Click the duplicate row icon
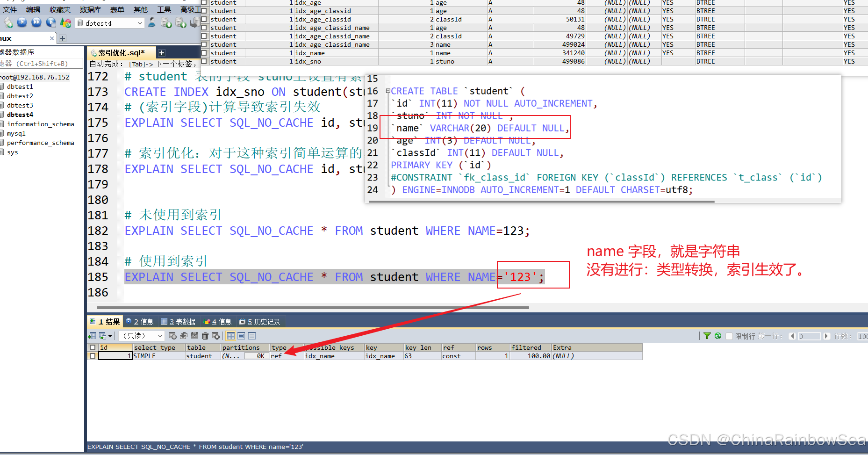 pyautogui.click(x=183, y=336)
